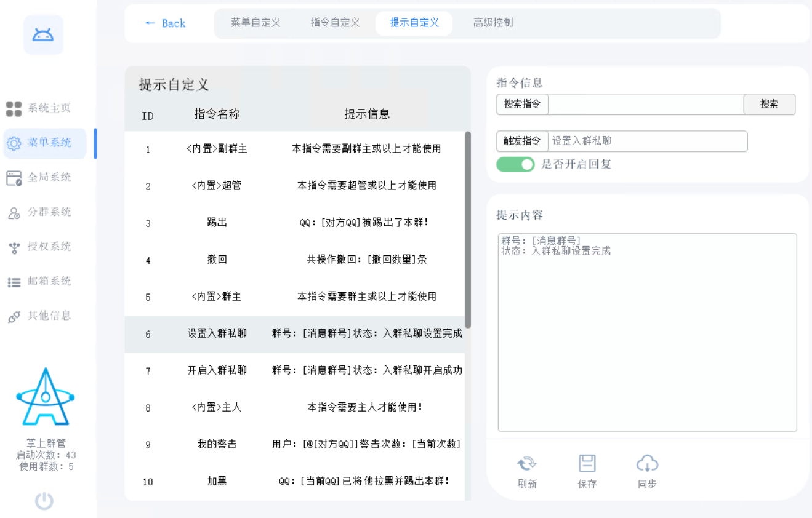Click the 提示信息 column header
Image resolution: width=812 pixels, height=518 pixels.
pos(367,114)
